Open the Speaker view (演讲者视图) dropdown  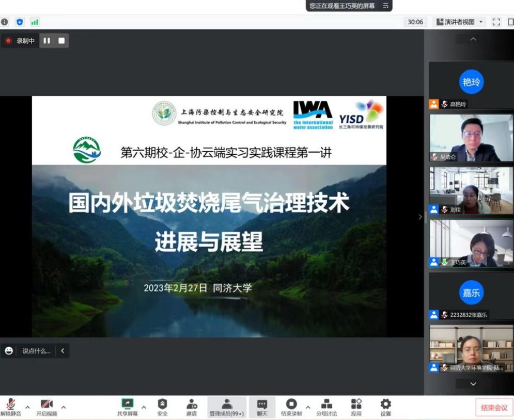click(460, 22)
